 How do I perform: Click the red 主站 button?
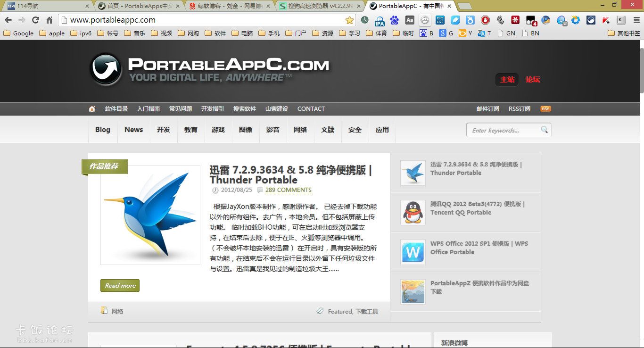507,80
